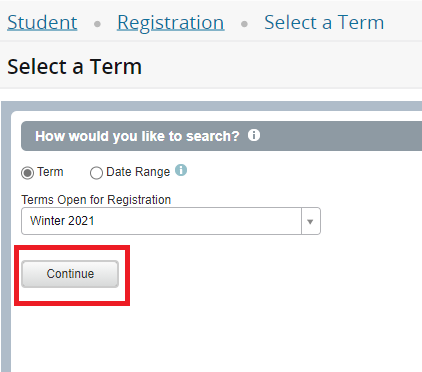Click the info icon beside search heading
422x372 pixels.
[254, 135]
